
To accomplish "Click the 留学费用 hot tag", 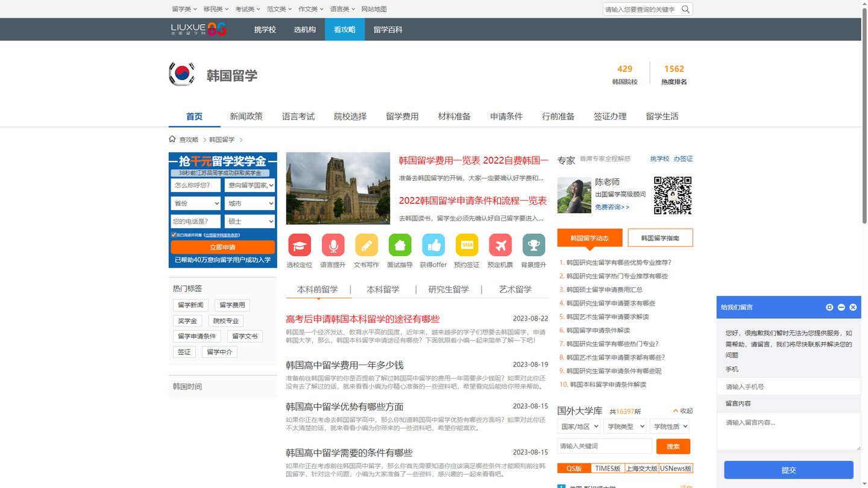I will point(232,305).
